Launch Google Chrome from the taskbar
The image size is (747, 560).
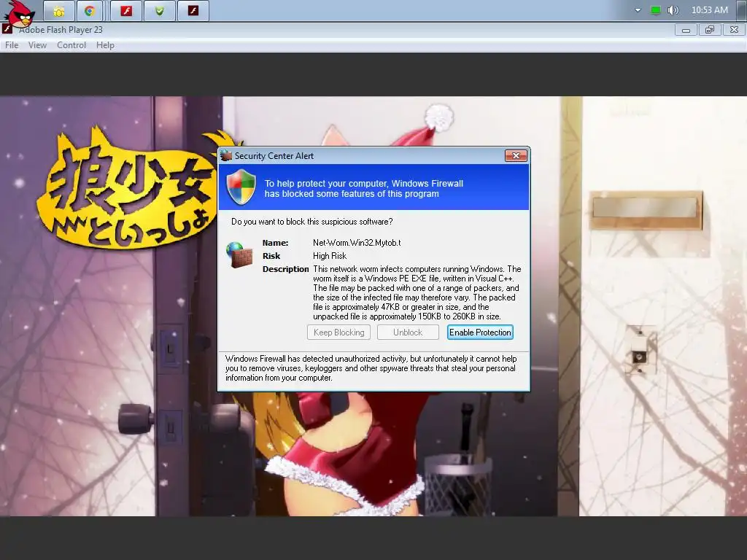(x=90, y=11)
